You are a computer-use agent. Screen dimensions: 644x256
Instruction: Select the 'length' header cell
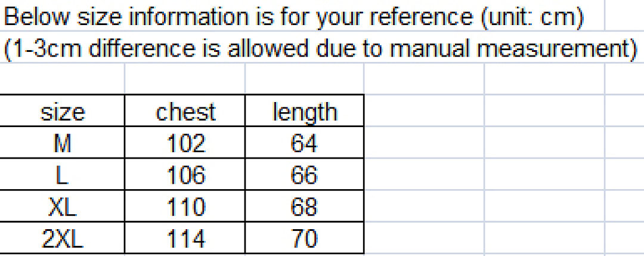(304, 110)
